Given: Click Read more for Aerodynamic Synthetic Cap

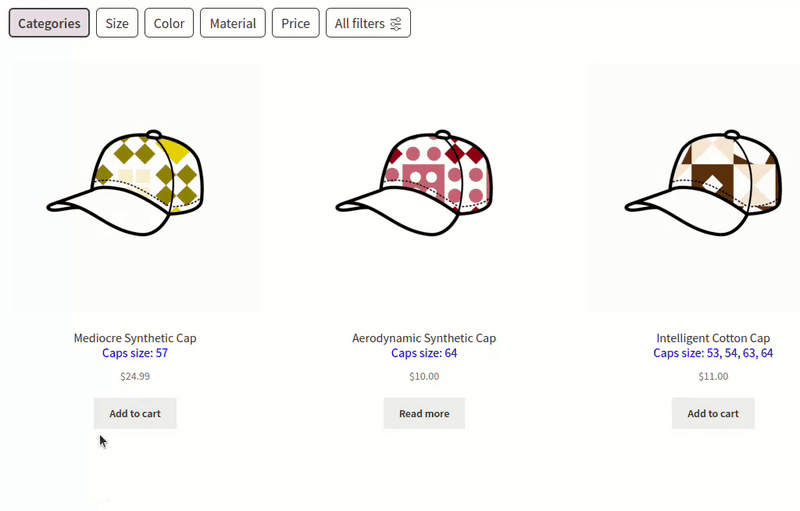Looking at the screenshot, I should [424, 414].
